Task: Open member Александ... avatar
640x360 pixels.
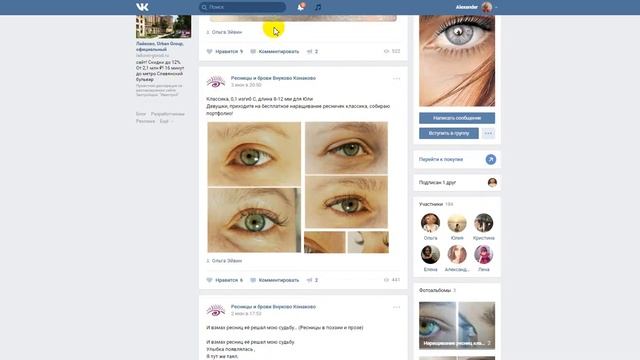Action: click(x=457, y=254)
